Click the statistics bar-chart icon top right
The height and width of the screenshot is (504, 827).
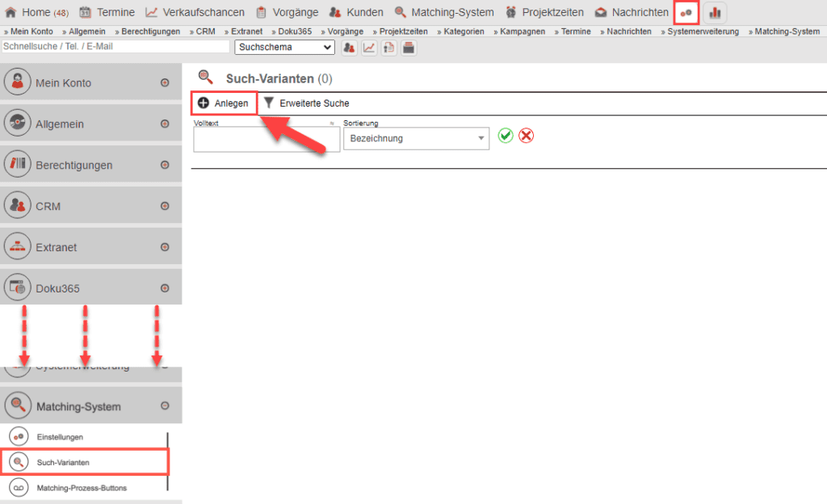click(715, 12)
